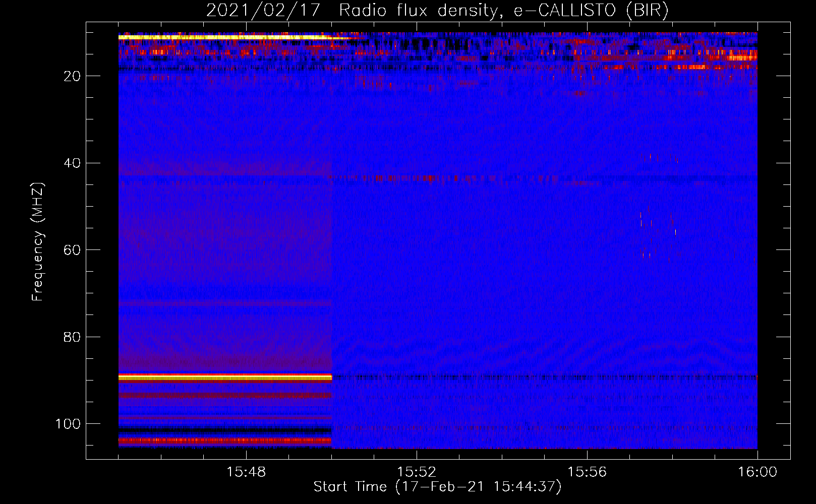Click the 'Start Time (17-Feb-21 15:44:37)' x-axis label
Viewport: 816px width, 504px height.
(x=437, y=487)
